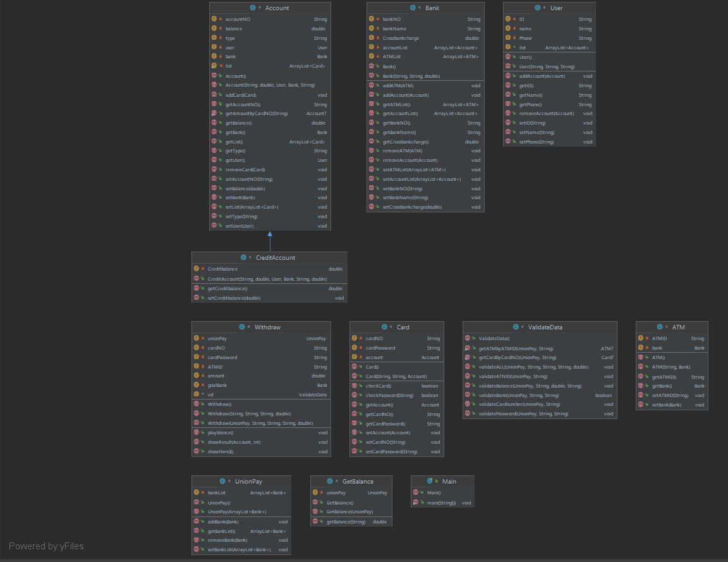728x562 pixels.
Task: Select User(String, String, String) constructor
Action: click(549, 66)
